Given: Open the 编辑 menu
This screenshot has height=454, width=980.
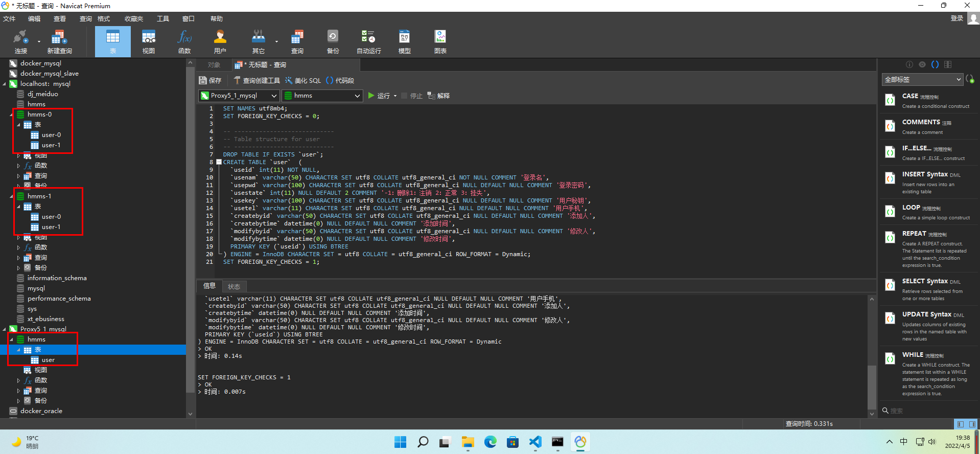Looking at the screenshot, I should 34,18.
